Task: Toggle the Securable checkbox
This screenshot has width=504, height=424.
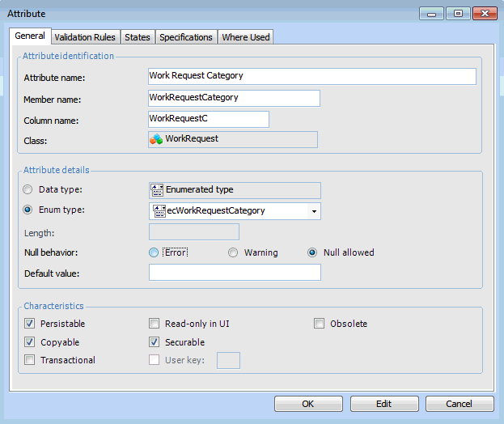Action: (154, 342)
